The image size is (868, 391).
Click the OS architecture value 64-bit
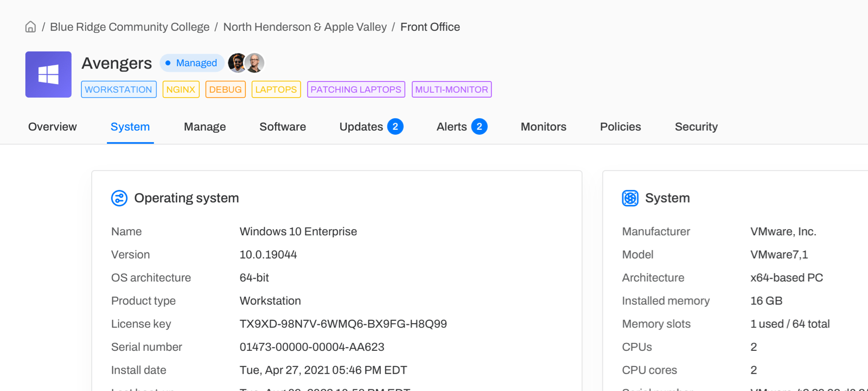[x=254, y=278]
